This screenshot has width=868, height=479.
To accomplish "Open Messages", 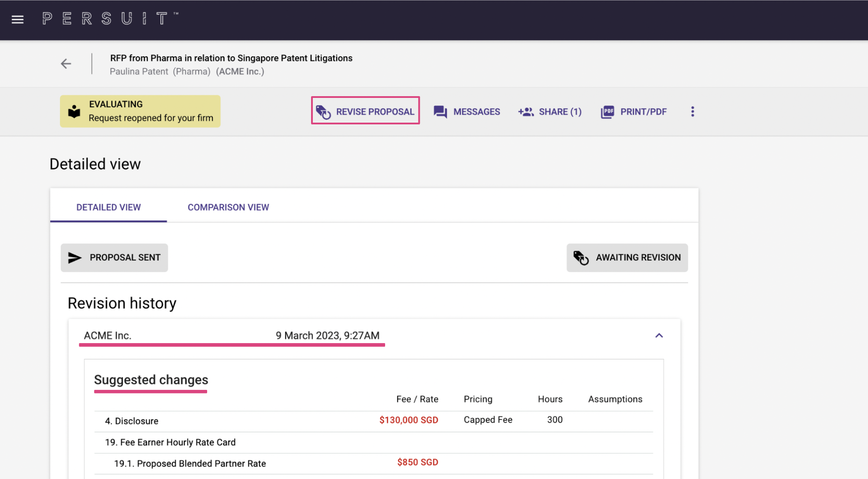I will [x=467, y=112].
